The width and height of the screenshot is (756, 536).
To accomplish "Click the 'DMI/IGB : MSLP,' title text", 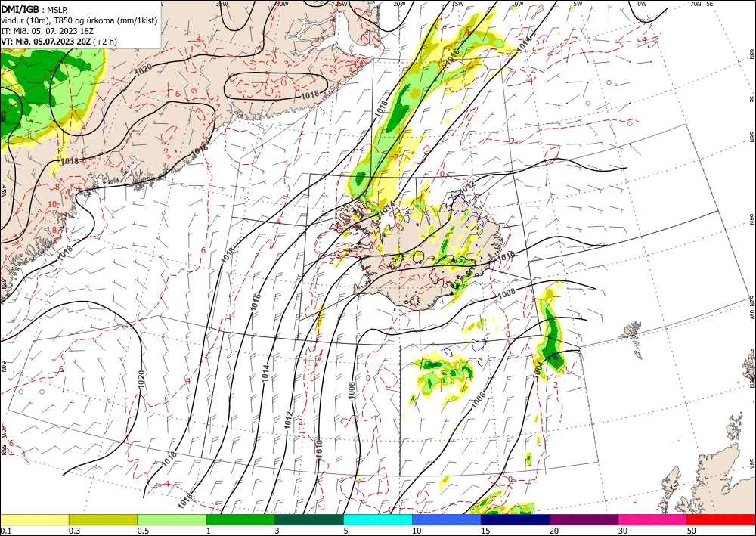I will click(34, 9).
